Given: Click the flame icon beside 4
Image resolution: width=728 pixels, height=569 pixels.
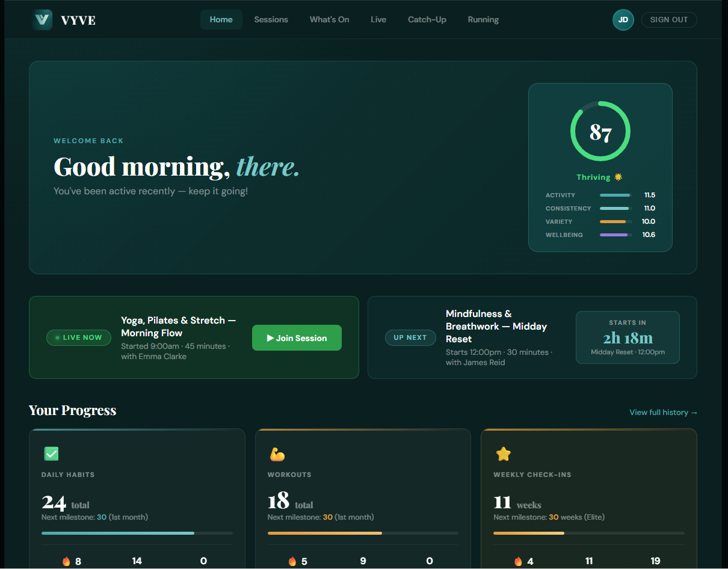Looking at the screenshot, I should coord(519,561).
